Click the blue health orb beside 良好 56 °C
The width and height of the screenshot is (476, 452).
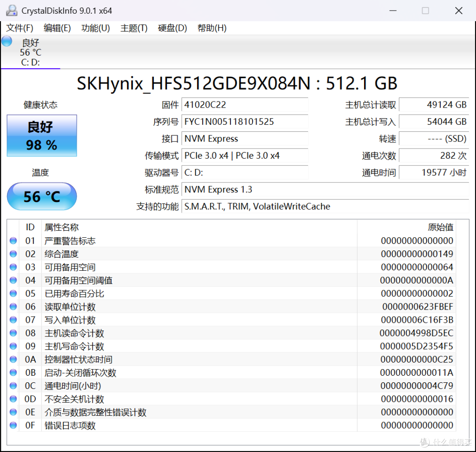7,41
